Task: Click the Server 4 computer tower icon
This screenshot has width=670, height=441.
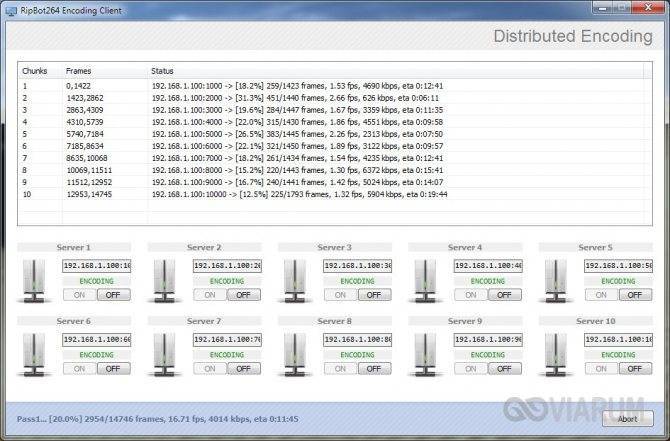Action: [x=425, y=281]
